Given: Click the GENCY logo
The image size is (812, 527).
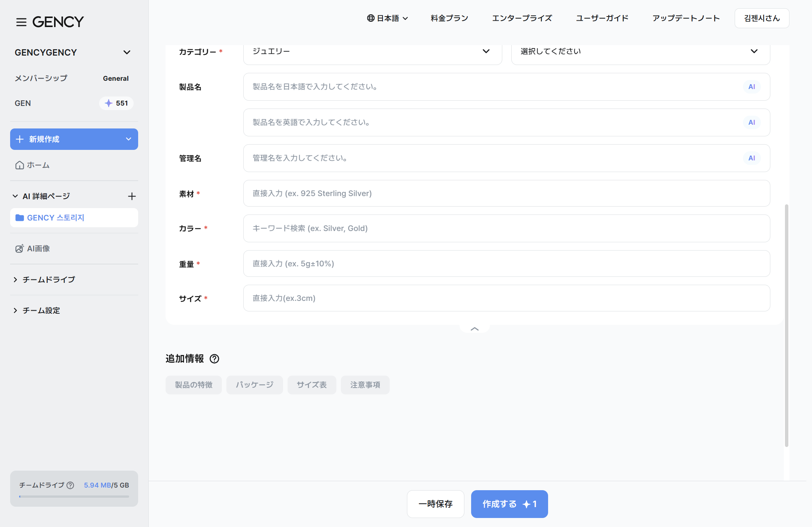Looking at the screenshot, I should coord(58,22).
